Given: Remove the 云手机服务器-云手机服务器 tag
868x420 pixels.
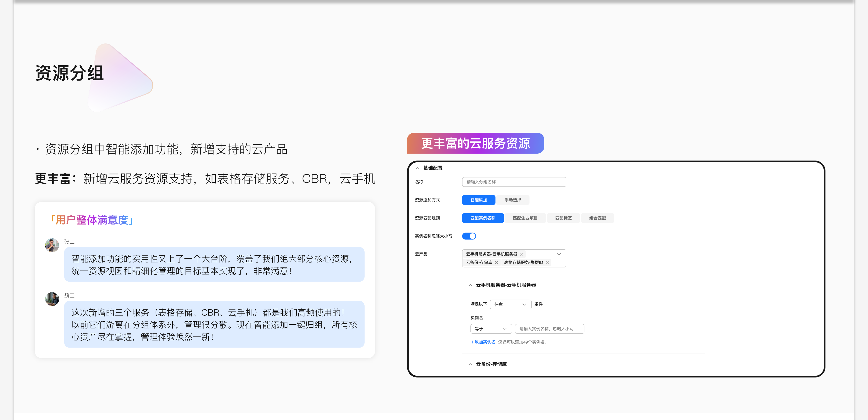Looking at the screenshot, I should point(521,254).
